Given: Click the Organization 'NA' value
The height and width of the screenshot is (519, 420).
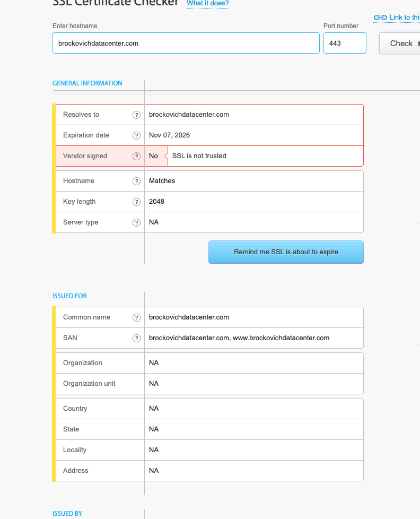Looking at the screenshot, I should pyautogui.click(x=154, y=363).
